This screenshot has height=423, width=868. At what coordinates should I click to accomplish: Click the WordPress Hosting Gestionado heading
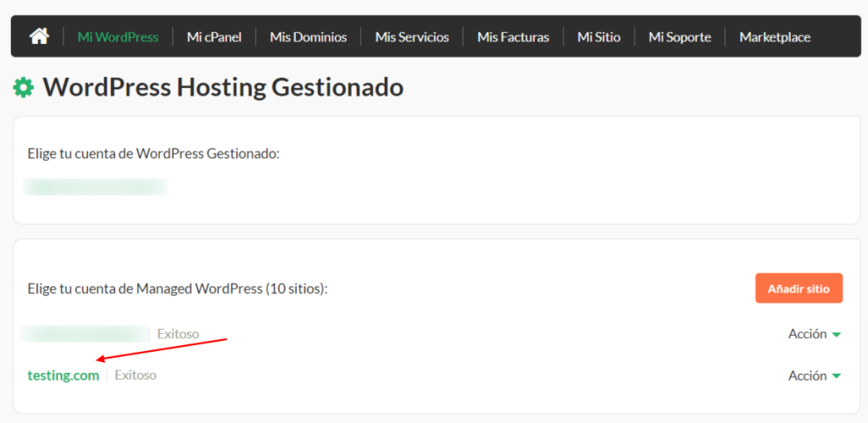click(224, 88)
